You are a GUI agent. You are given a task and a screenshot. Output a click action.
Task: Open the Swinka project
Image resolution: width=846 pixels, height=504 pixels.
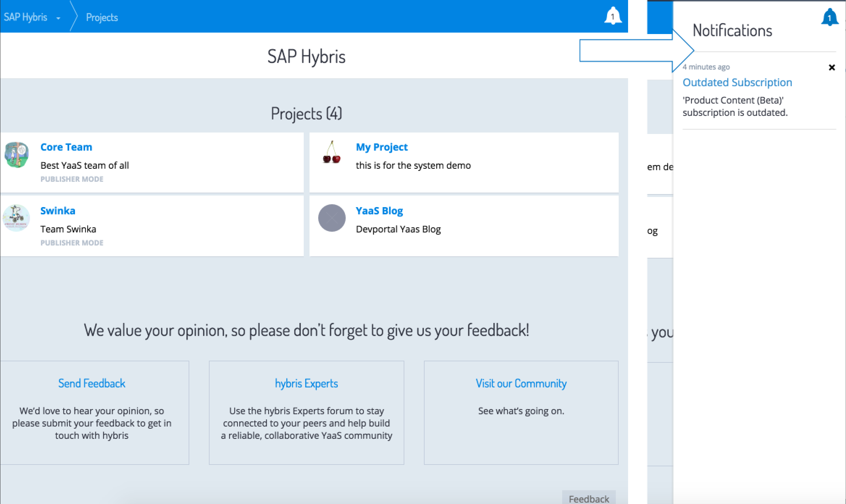point(58,211)
